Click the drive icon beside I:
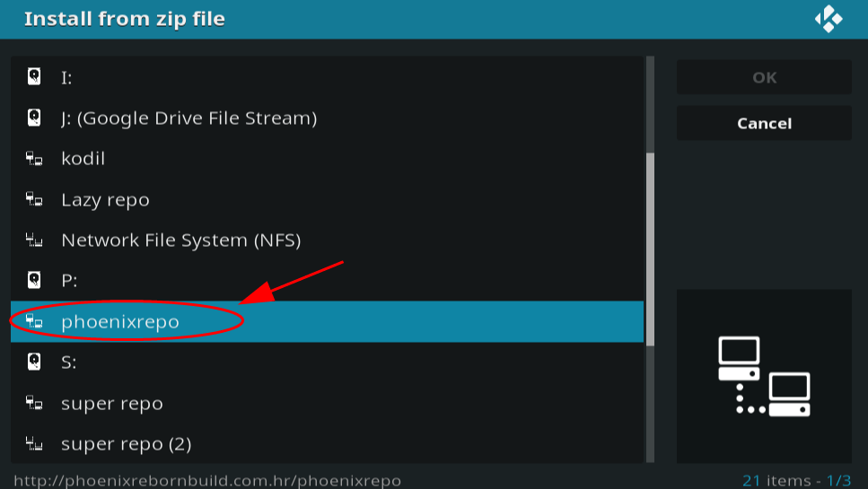This screenshot has width=868, height=489. click(34, 75)
